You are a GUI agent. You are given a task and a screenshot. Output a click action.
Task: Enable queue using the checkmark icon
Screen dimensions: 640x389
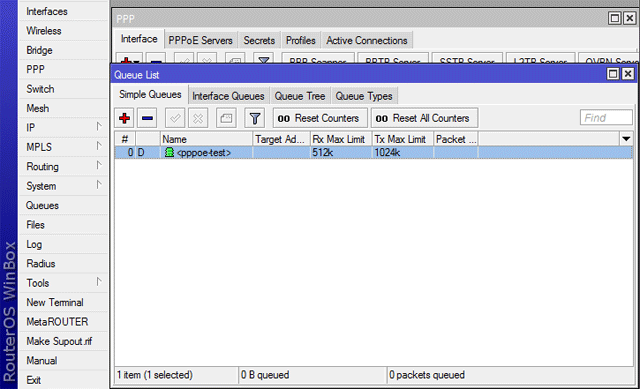pyautogui.click(x=175, y=118)
